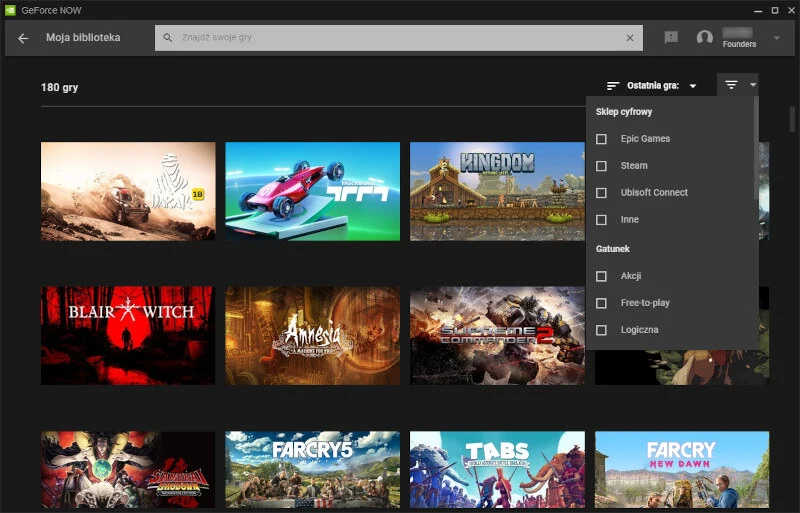The height and width of the screenshot is (513, 800).
Task: Click the GeForce NOW logo icon
Action: coord(10,10)
